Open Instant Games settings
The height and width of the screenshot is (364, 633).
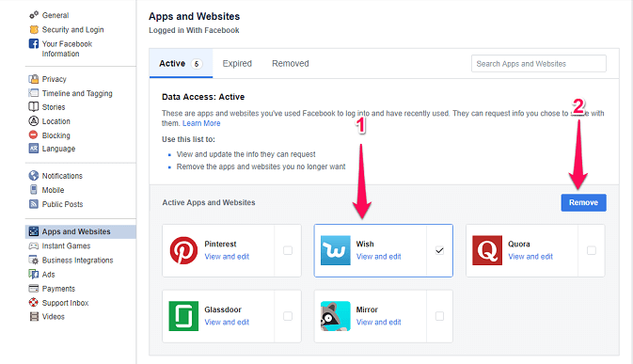tap(66, 245)
